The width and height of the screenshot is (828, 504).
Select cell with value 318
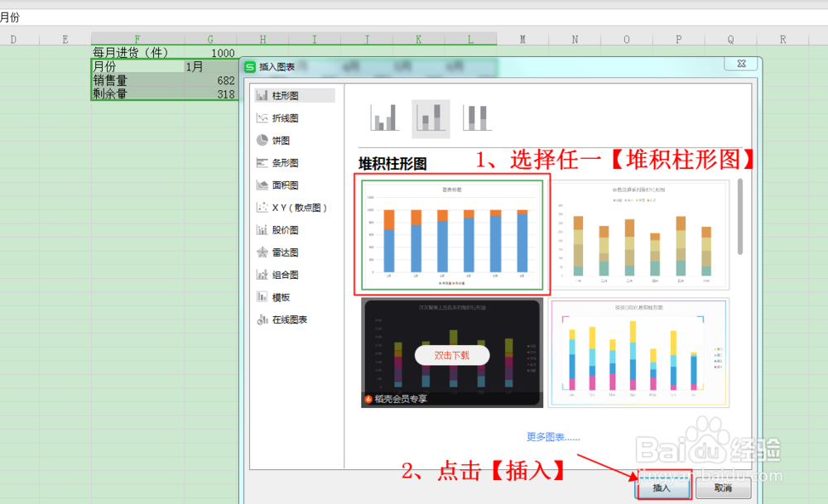pyautogui.click(x=210, y=94)
